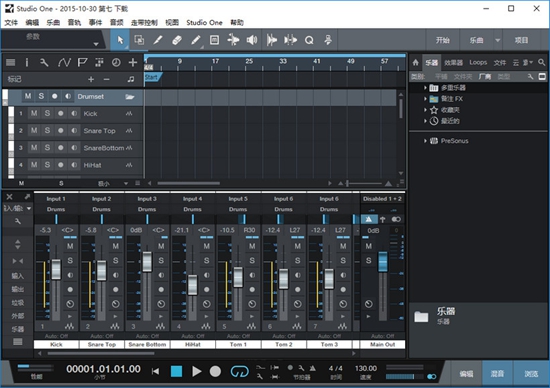Select the Bend tool
The height and width of the screenshot is (388, 550).
click(233, 40)
